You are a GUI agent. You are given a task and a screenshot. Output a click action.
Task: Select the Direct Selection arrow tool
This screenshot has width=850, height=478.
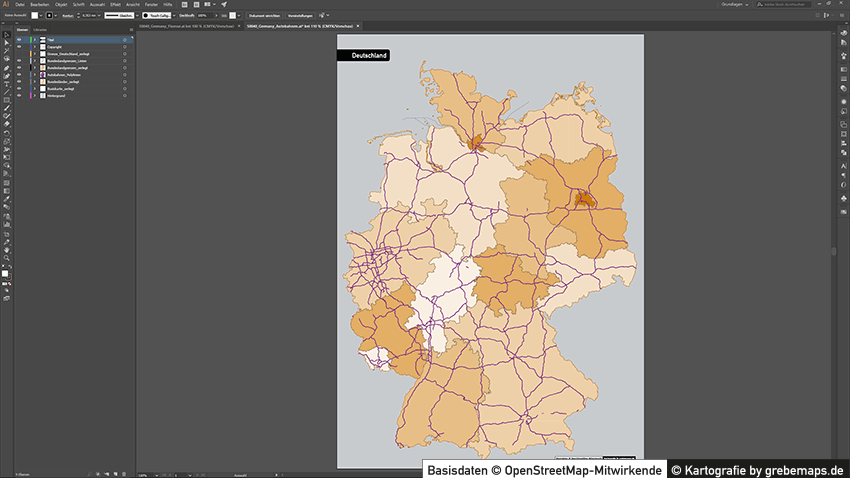tap(6, 43)
